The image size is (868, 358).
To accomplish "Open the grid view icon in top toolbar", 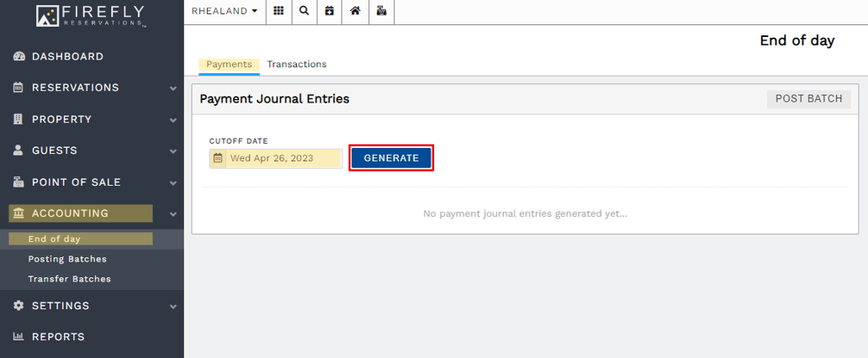I will coord(278,12).
